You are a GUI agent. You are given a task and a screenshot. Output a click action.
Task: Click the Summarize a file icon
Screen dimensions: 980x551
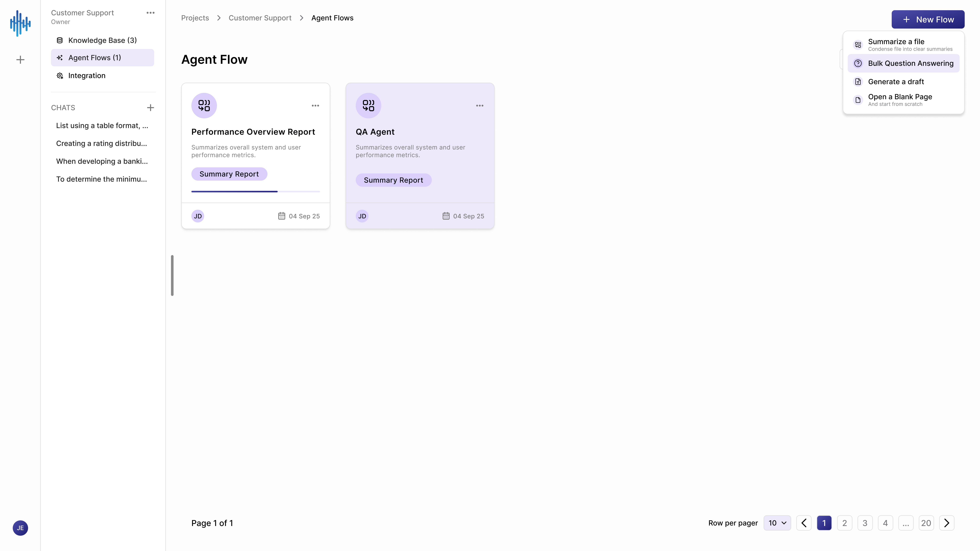pyautogui.click(x=858, y=45)
